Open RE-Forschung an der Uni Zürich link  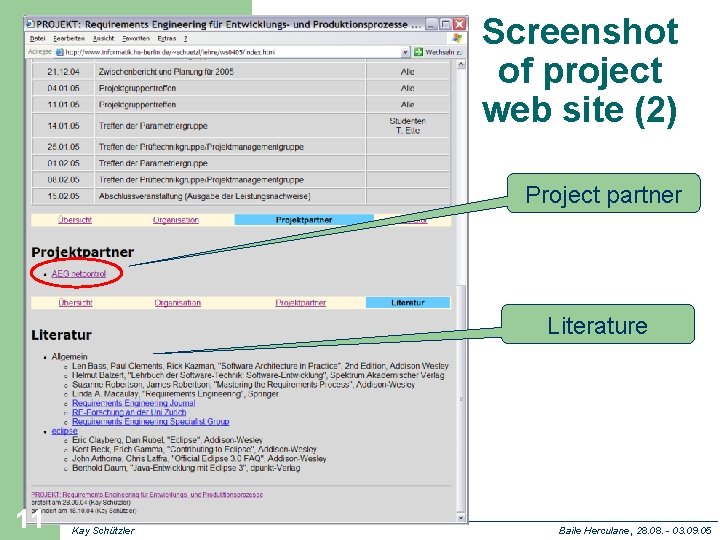[129, 412]
